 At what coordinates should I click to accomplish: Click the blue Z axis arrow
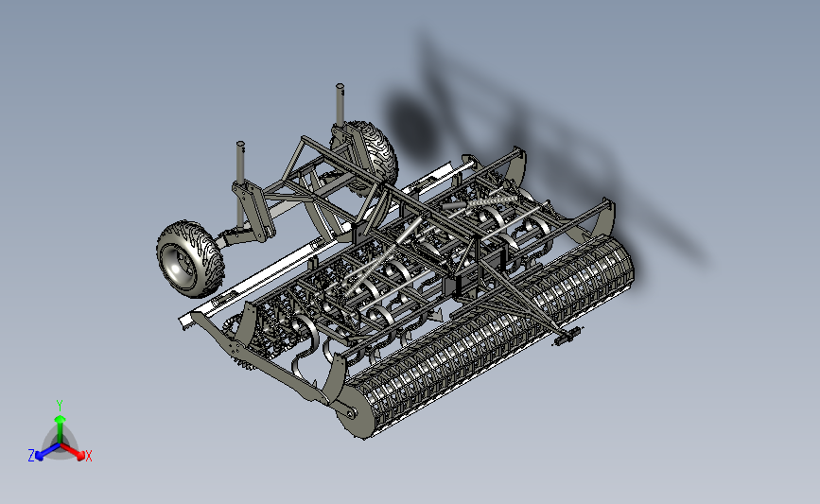pyautogui.click(x=48, y=451)
